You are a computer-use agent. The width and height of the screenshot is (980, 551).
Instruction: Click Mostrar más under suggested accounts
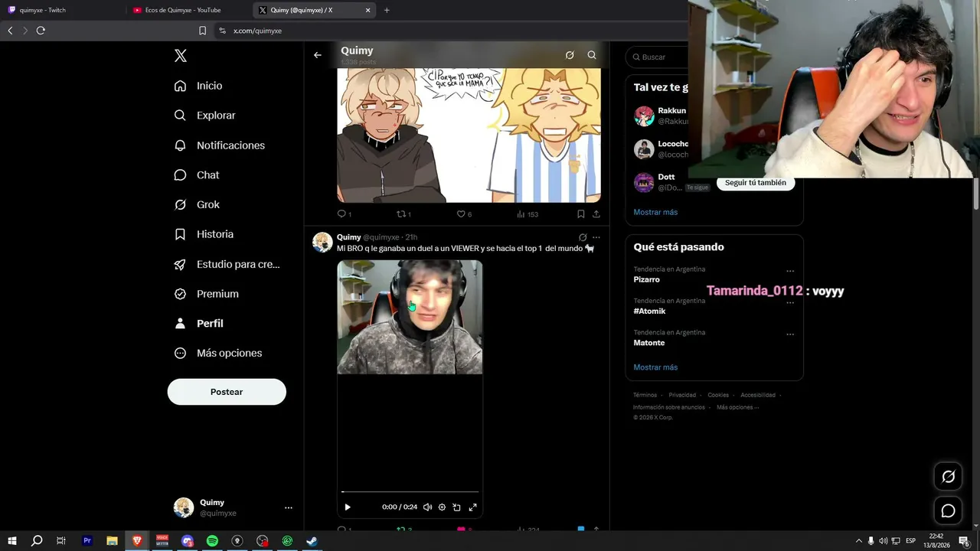pyautogui.click(x=655, y=212)
